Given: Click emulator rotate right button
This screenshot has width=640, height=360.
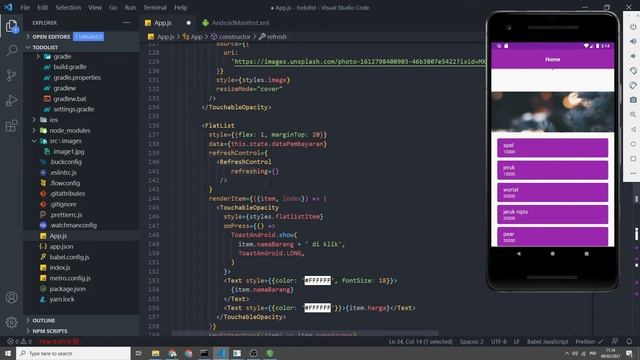Looking at the screenshot, I should click(x=633, y=85).
